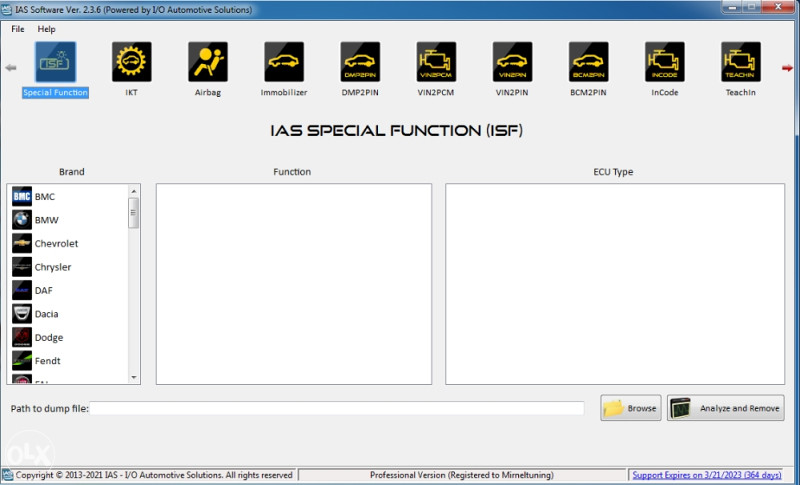Click the empty ECU Type list box

(x=615, y=284)
